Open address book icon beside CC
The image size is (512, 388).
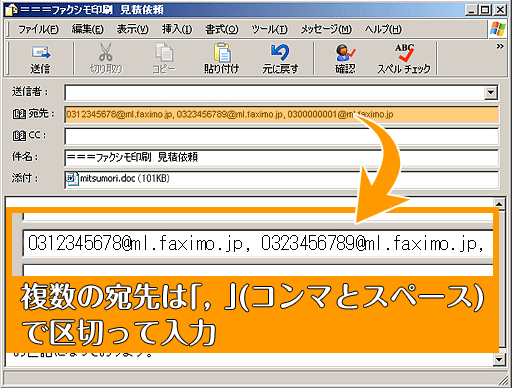pyautogui.click(x=19, y=136)
